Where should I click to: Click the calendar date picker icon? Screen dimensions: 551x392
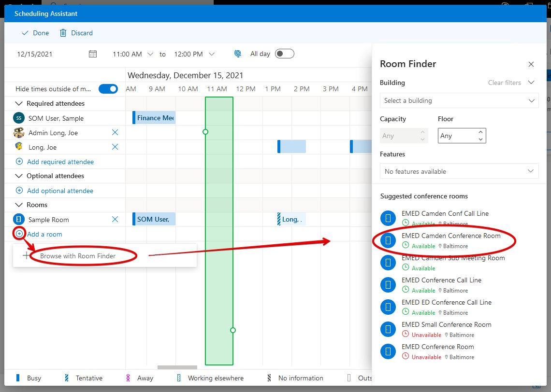pos(93,54)
